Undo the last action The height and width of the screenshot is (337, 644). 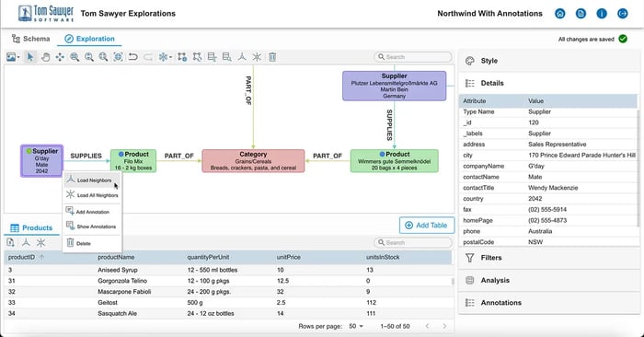132,57
